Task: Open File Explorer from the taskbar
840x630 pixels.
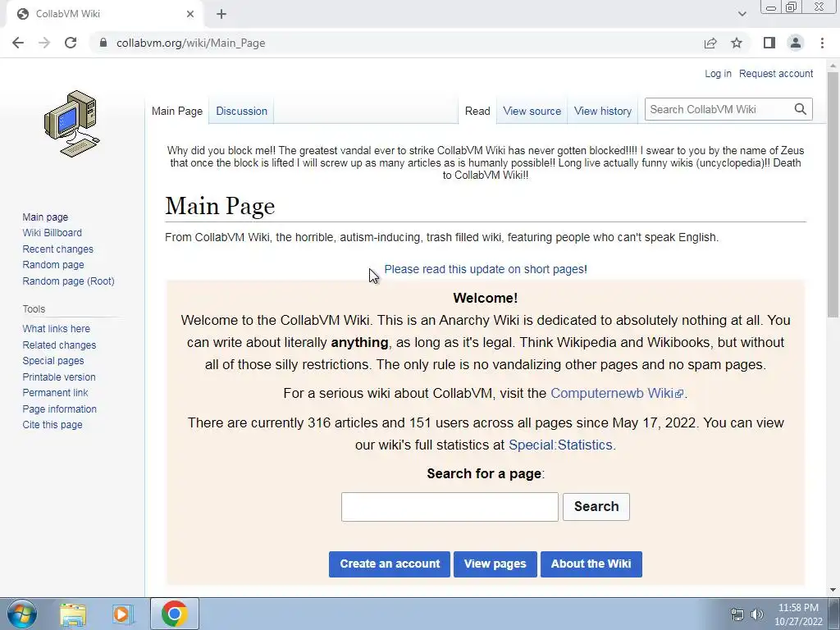Action: tap(73, 614)
